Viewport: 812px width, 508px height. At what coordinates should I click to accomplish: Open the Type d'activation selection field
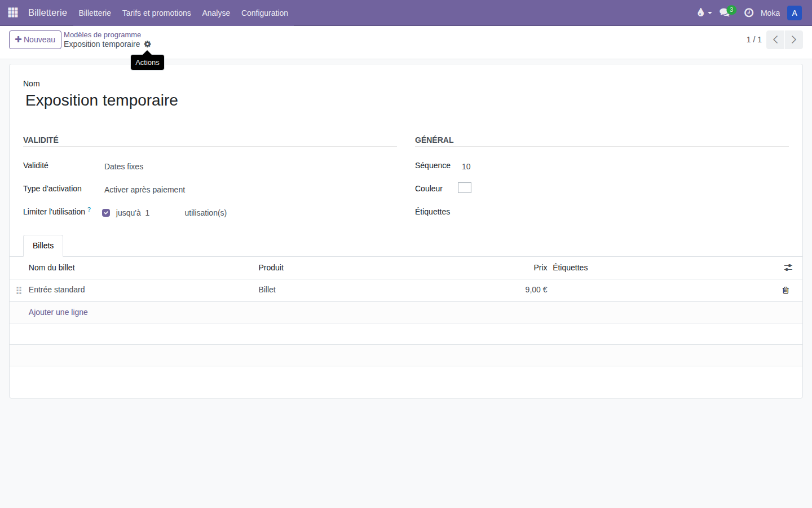tap(248, 190)
